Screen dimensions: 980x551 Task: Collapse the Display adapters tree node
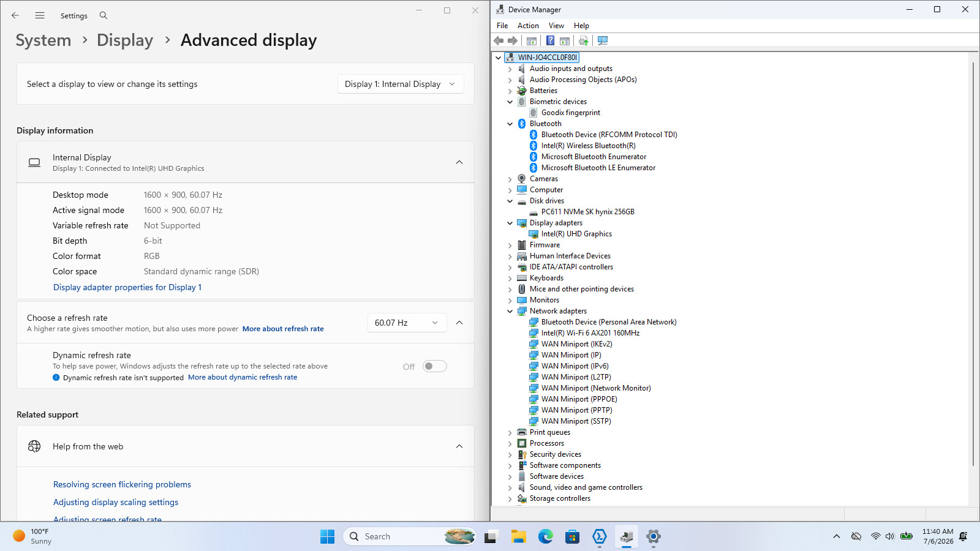pos(510,223)
